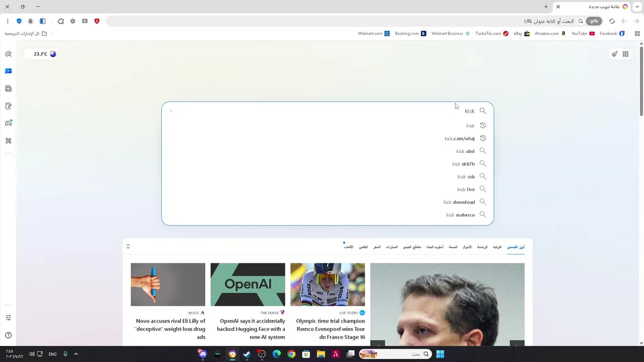Open the VPN button in the address bar
The height and width of the screenshot is (362, 644).
click(x=594, y=21)
